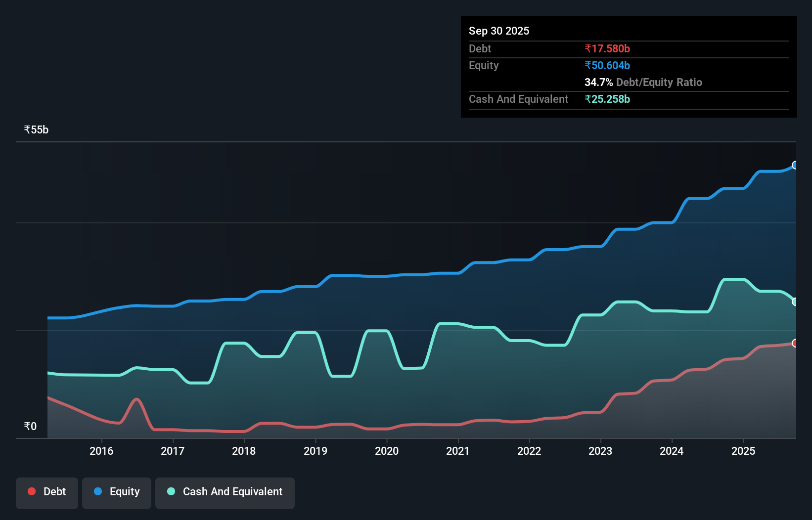Click the ₹17.580b Debt value in tooltip
This screenshot has width=812, height=520.
(607, 48)
